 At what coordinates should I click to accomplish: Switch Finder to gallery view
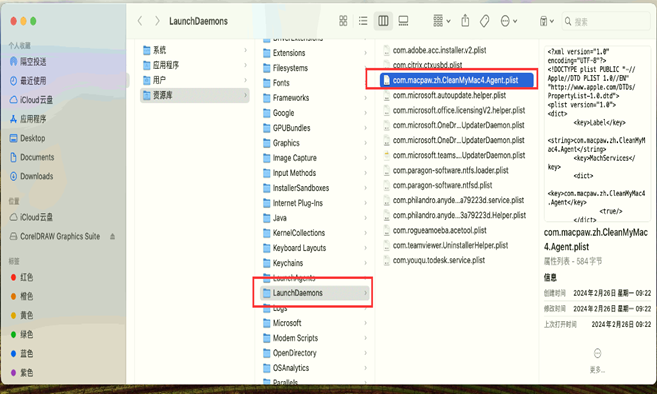[x=403, y=21]
